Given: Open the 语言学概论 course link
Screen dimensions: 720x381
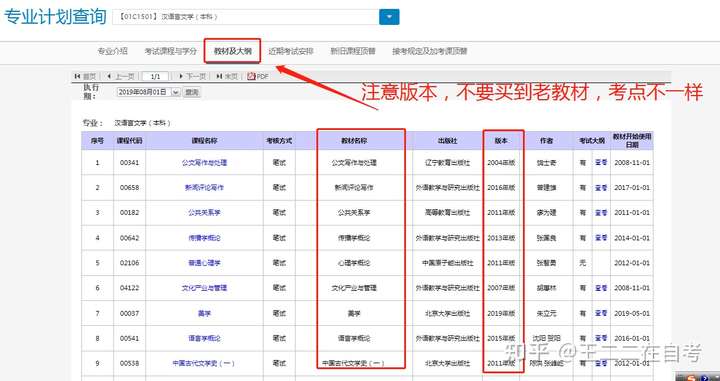Looking at the screenshot, I should point(204,338).
